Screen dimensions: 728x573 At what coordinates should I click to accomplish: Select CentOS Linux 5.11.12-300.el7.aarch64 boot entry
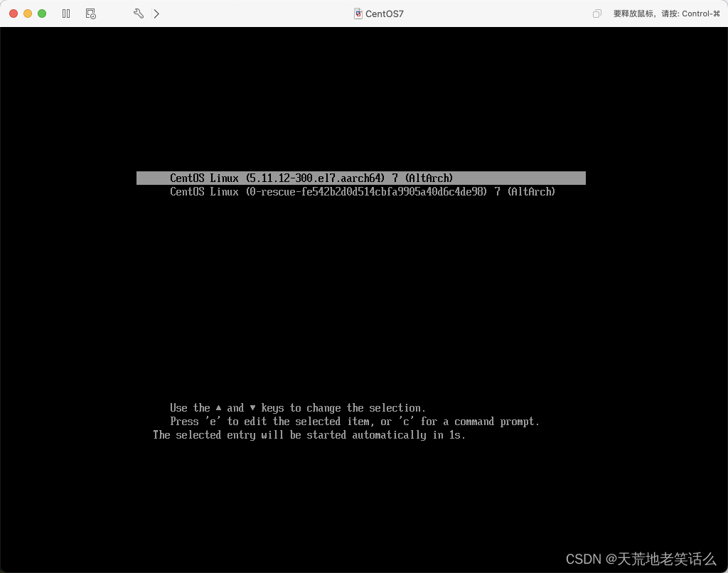[x=360, y=178]
